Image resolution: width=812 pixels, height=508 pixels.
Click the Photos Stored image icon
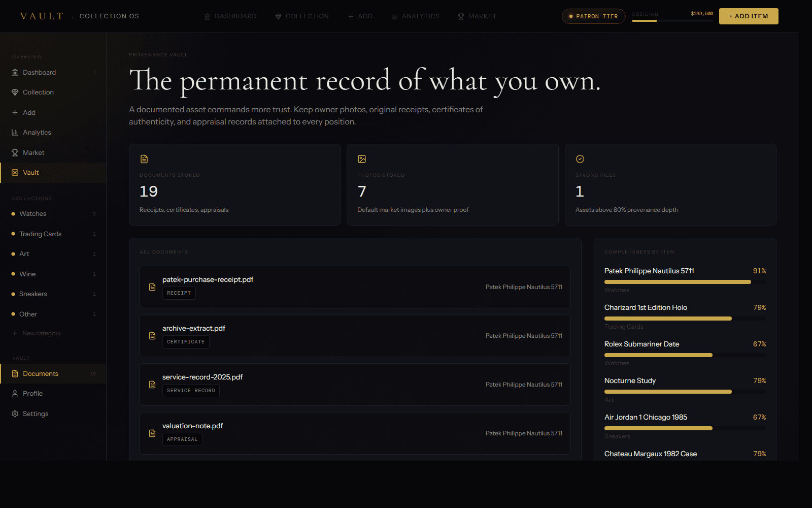[x=362, y=159]
